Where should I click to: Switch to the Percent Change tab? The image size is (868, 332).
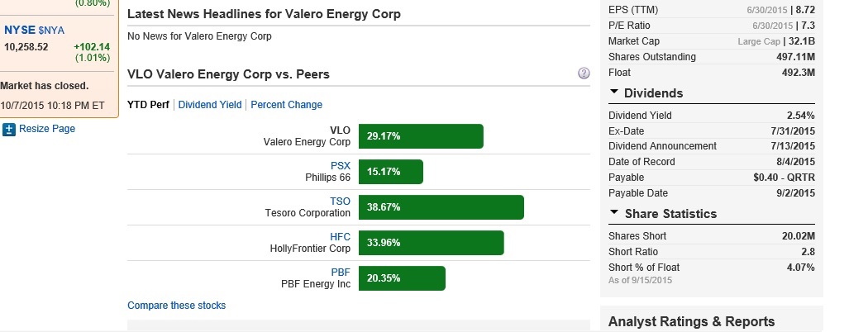tap(286, 105)
